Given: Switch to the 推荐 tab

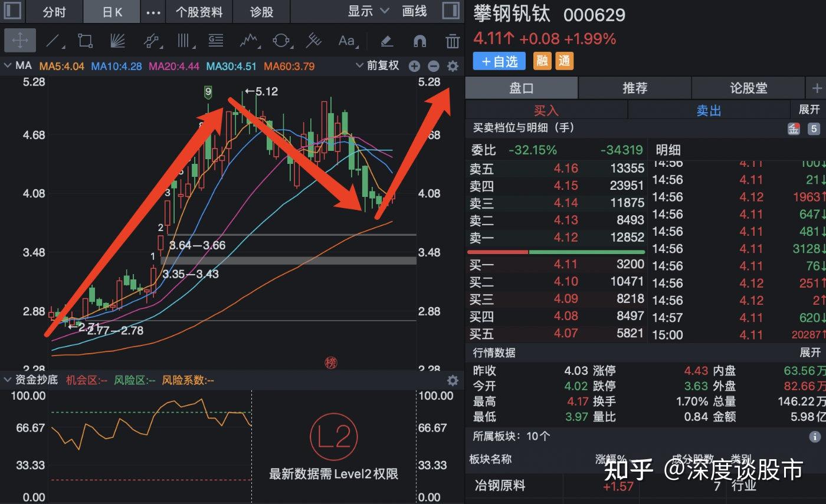Looking at the screenshot, I should point(635,88).
